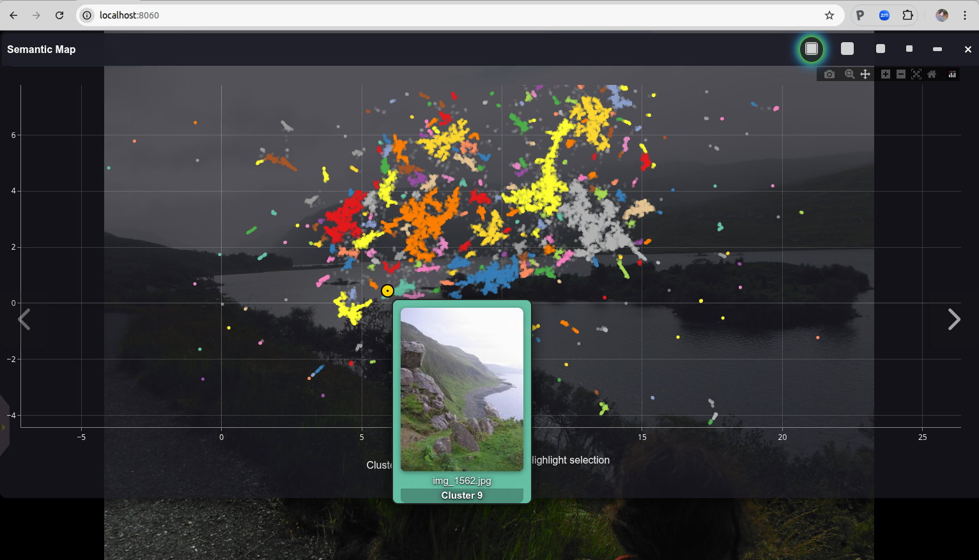Download plot as PNG via camera icon
979x560 pixels.
click(x=829, y=74)
